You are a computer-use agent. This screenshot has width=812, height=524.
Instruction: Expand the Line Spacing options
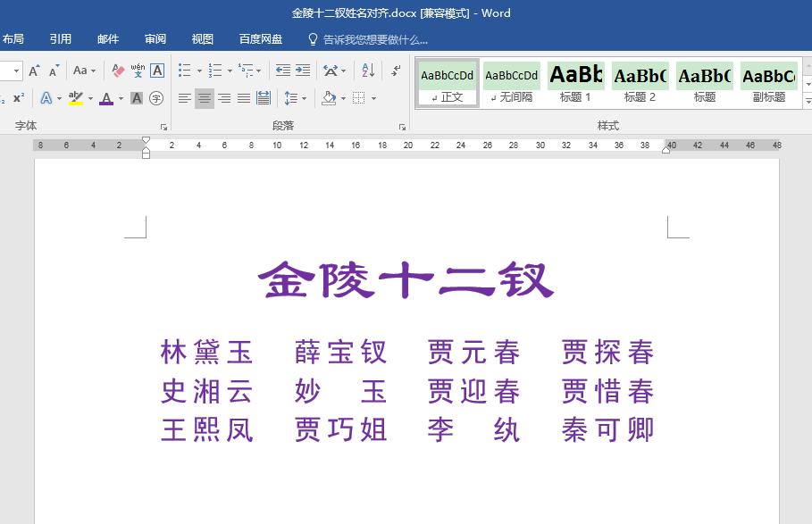[304, 97]
